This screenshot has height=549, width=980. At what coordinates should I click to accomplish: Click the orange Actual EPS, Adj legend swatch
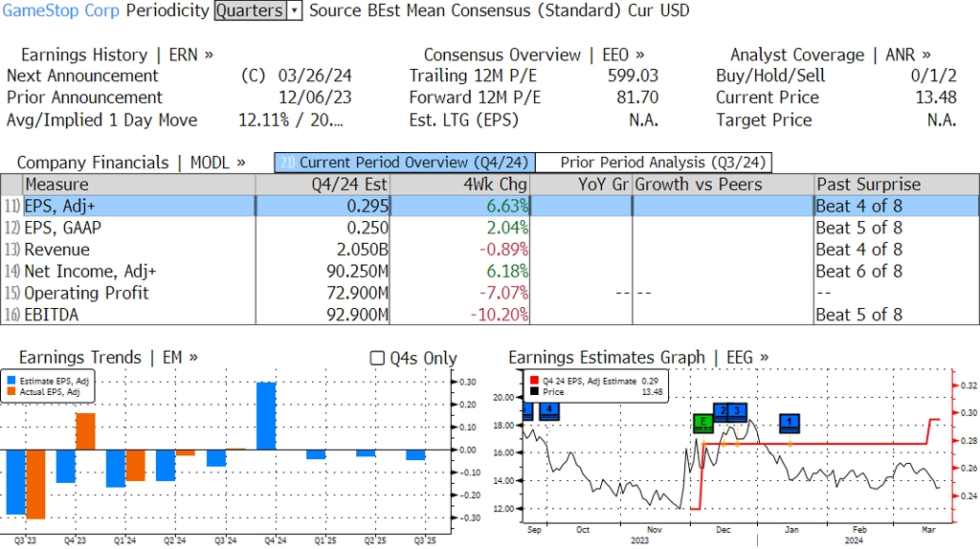pyautogui.click(x=11, y=391)
